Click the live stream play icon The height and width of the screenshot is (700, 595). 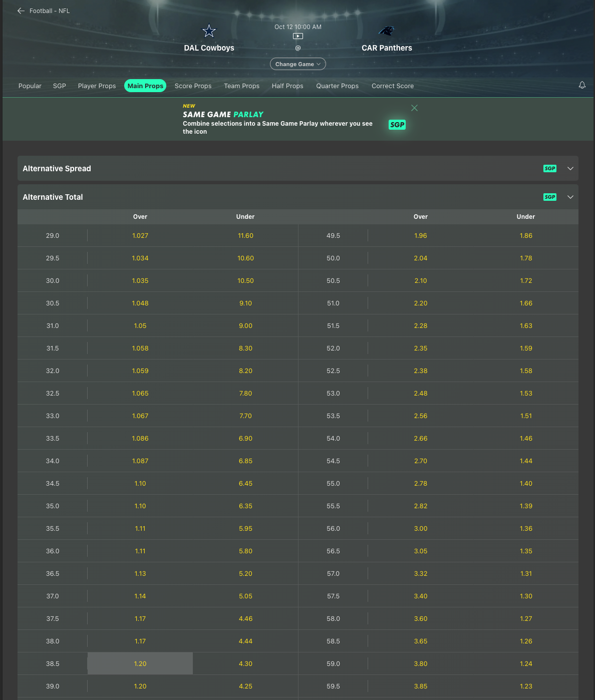tap(298, 36)
